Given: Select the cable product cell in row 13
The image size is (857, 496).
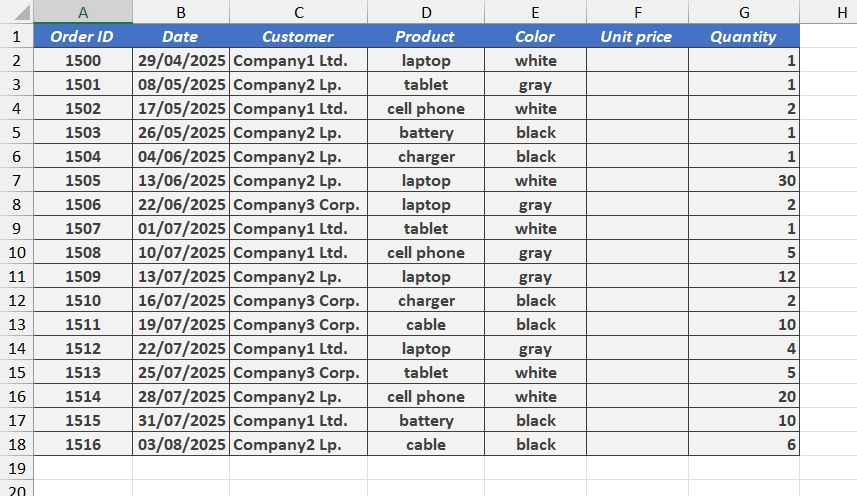Looking at the screenshot, I should tap(426, 324).
